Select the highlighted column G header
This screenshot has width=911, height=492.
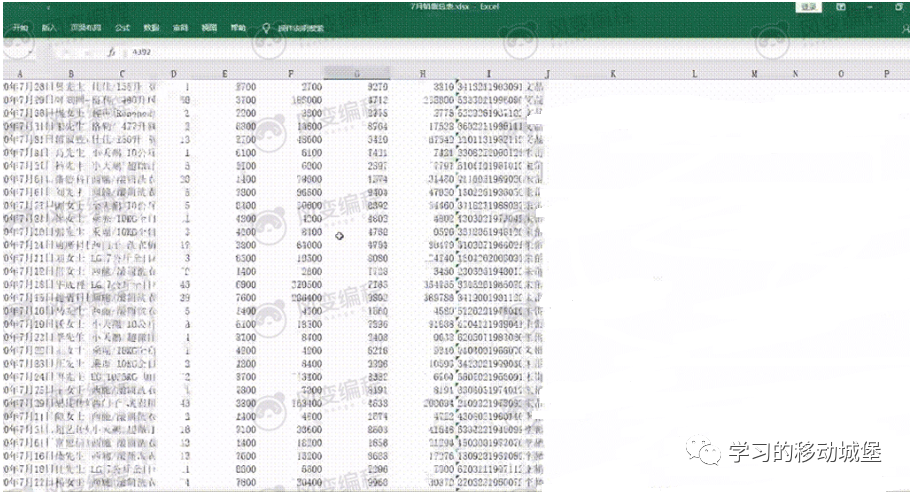[357, 74]
